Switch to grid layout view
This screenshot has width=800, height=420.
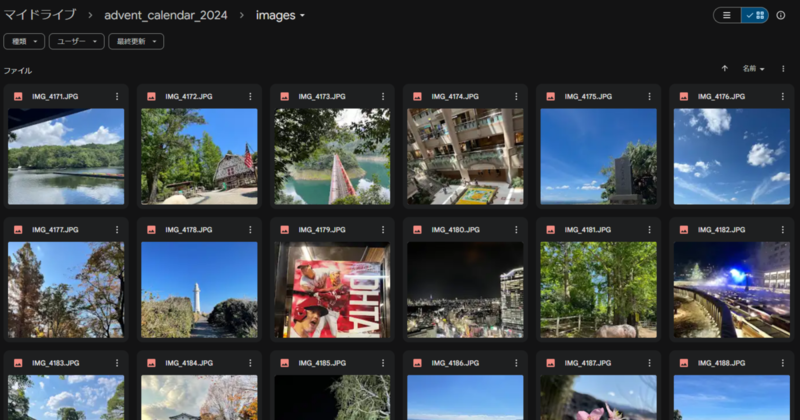click(755, 15)
